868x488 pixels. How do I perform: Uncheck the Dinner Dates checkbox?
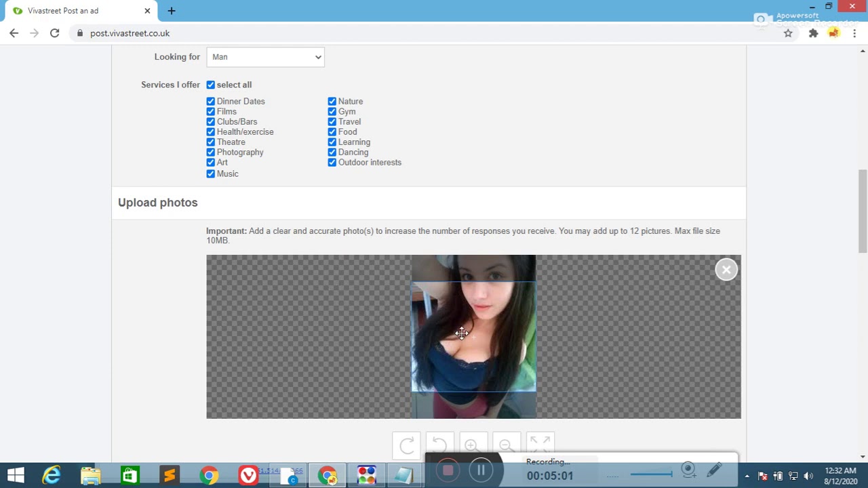pyautogui.click(x=210, y=102)
